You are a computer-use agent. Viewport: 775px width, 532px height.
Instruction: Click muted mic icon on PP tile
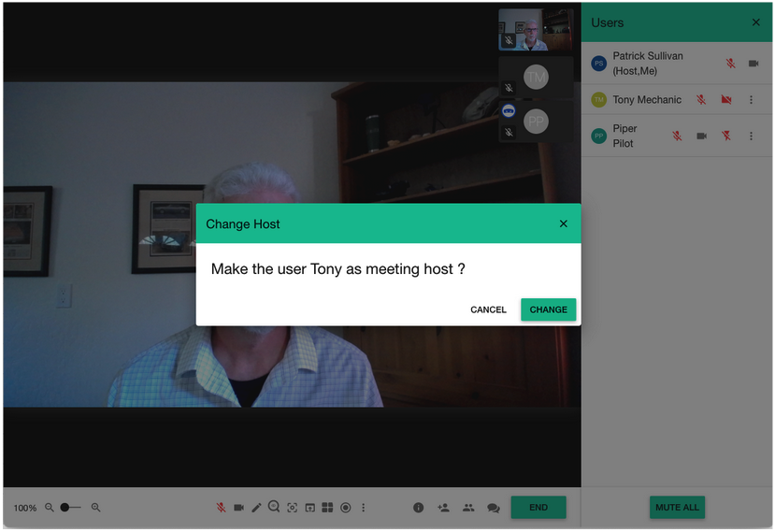coord(509,132)
